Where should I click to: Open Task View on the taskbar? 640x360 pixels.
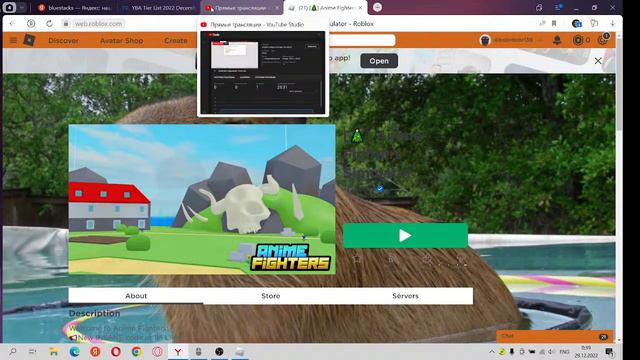pos(33,351)
